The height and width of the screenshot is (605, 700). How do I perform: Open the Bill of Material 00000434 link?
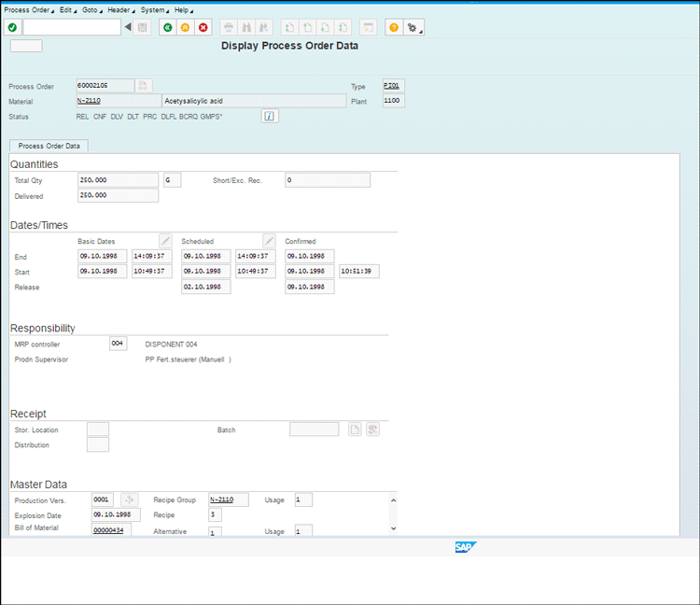click(x=108, y=530)
